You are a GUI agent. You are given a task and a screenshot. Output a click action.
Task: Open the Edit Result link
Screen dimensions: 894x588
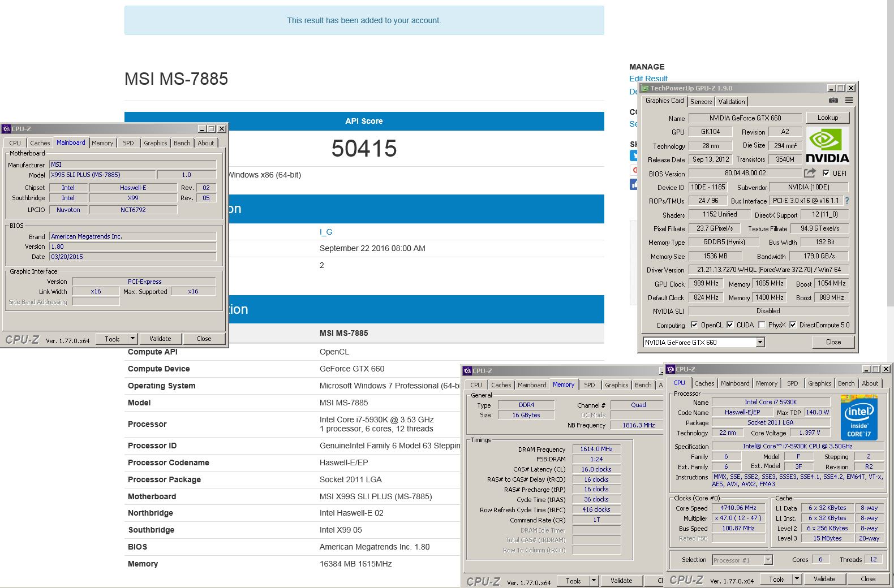click(x=648, y=79)
